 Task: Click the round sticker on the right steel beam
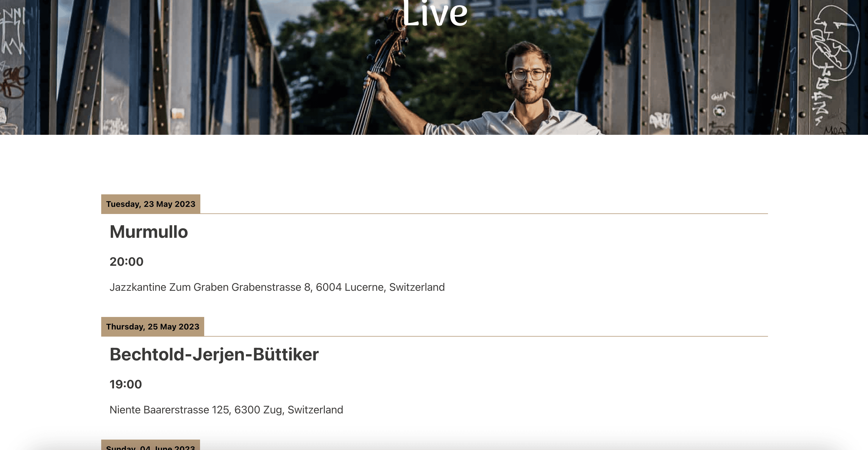click(x=719, y=110)
